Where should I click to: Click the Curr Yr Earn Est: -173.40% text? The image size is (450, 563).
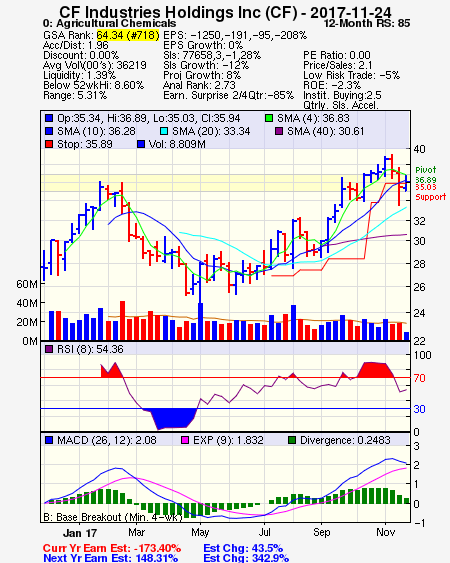tap(112, 549)
